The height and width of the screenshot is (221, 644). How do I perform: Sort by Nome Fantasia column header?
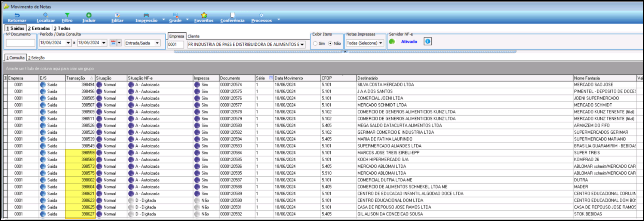tap(605, 78)
